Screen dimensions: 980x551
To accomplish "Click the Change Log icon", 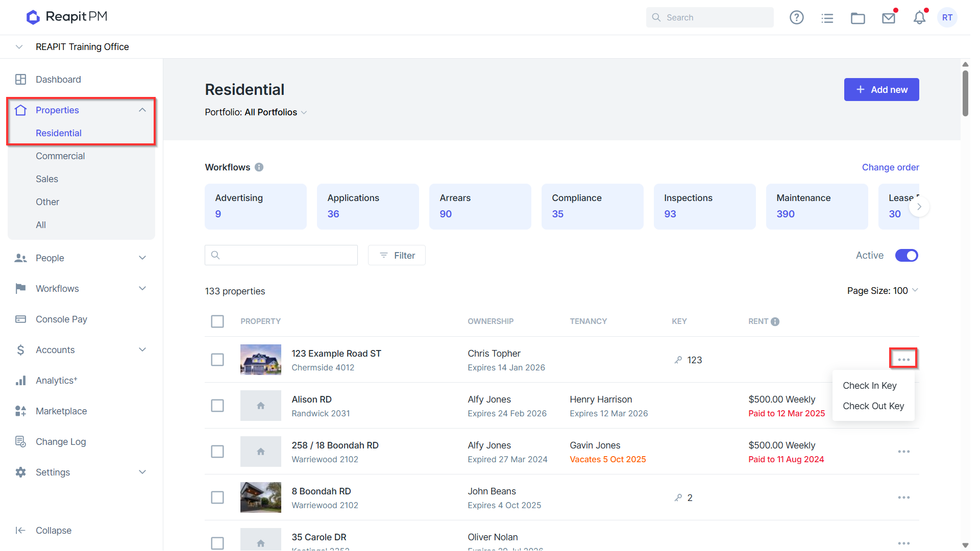I will (x=20, y=442).
